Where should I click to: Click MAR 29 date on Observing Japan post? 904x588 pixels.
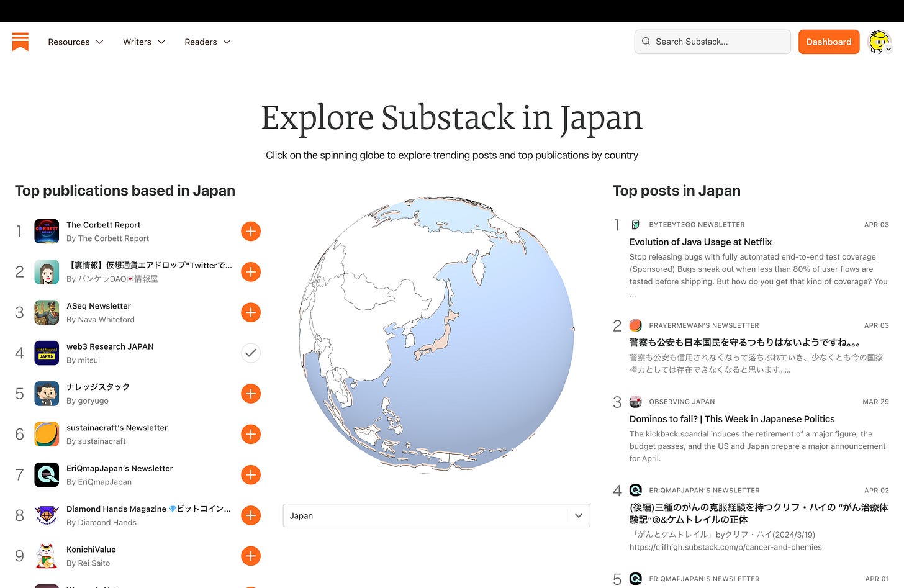point(875,402)
